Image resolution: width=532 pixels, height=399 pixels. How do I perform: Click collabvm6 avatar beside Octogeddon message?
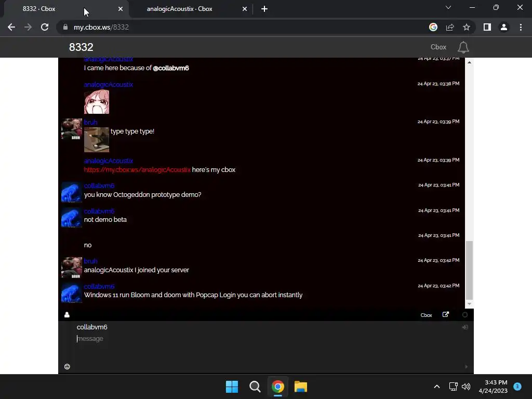tap(72, 192)
